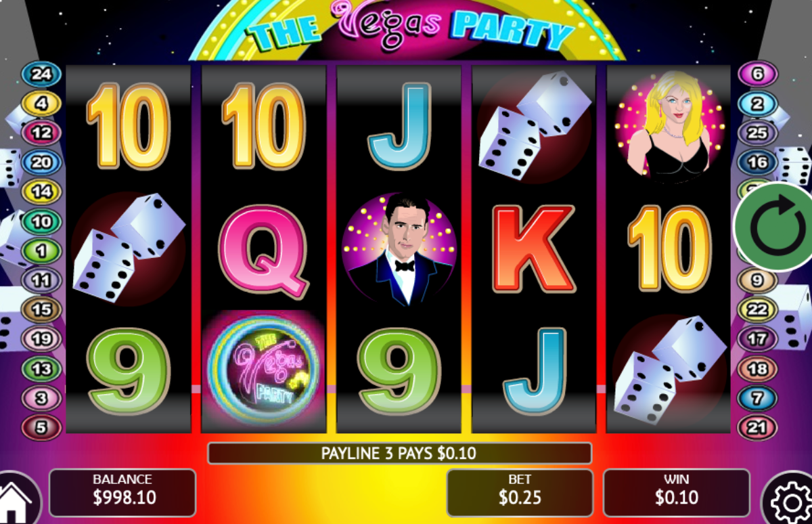This screenshot has width=812, height=524.
Task: Click the man in tuxedo symbol
Action: point(399,248)
